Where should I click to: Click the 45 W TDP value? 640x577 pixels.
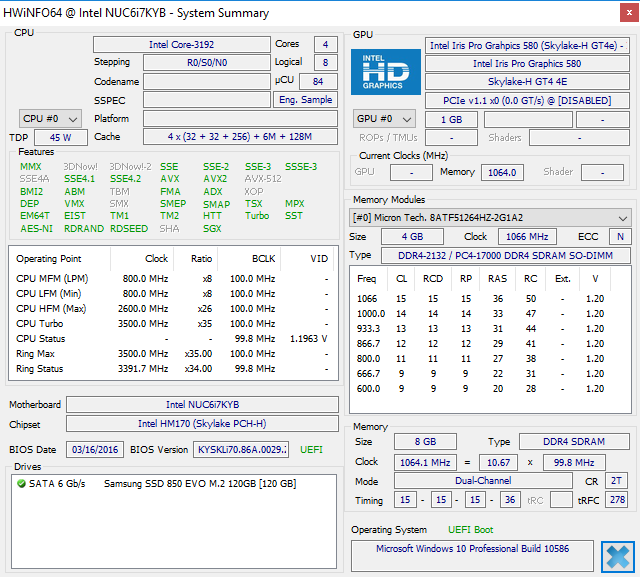click(60, 138)
